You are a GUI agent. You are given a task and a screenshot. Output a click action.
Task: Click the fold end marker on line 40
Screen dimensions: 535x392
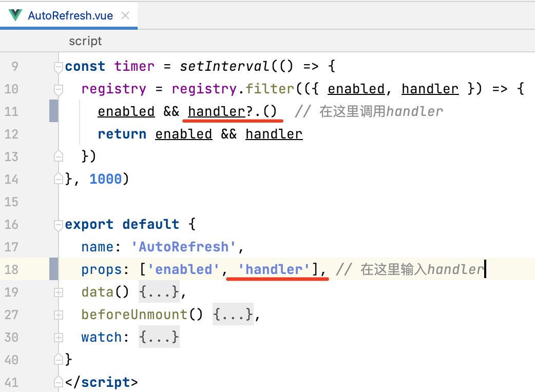click(x=59, y=360)
